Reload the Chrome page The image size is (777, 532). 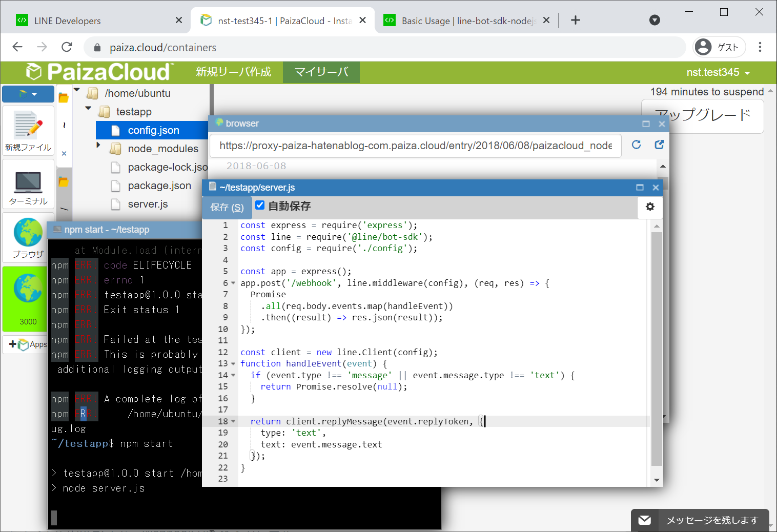click(x=67, y=47)
